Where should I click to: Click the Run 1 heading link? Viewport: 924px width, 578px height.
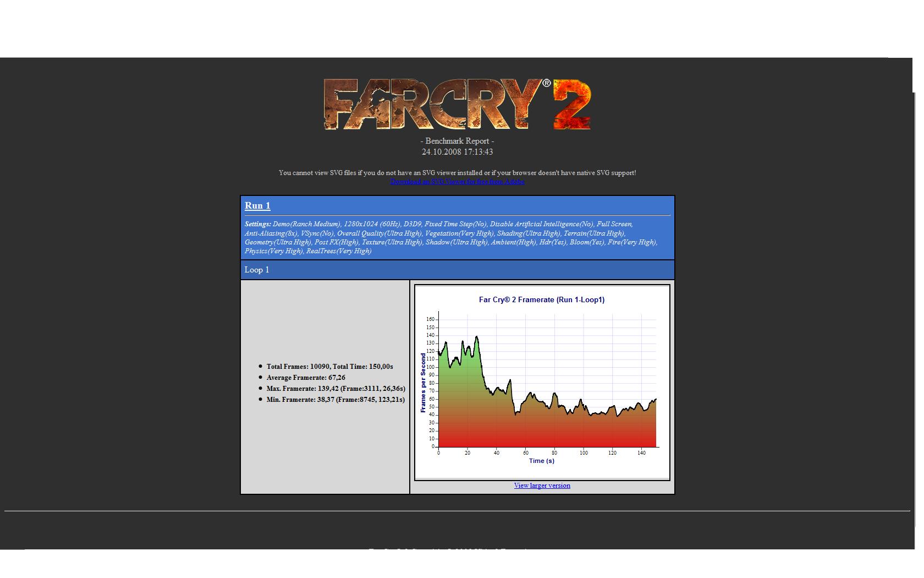(x=257, y=205)
